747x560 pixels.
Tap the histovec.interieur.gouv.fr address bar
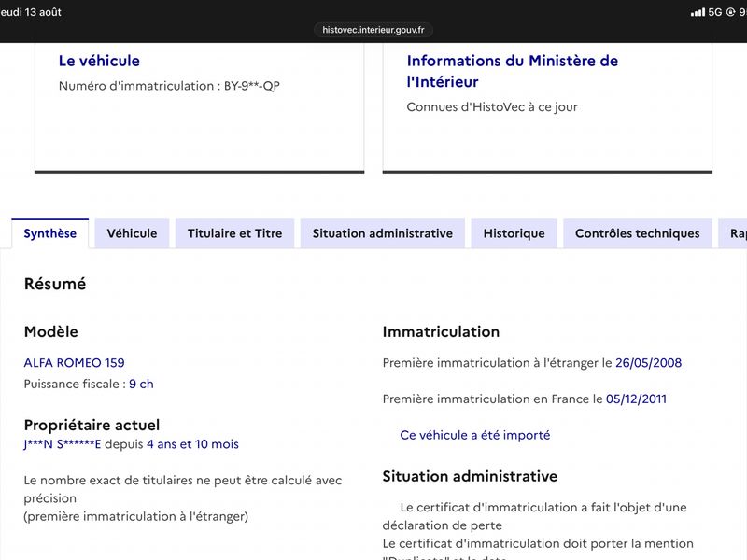click(373, 30)
